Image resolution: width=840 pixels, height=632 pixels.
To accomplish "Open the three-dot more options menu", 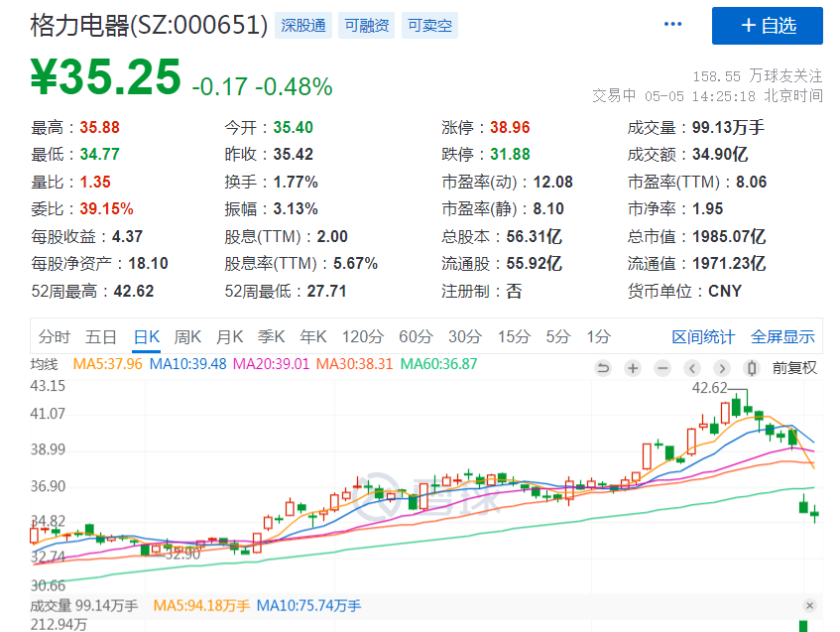I will tap(673, 25).
